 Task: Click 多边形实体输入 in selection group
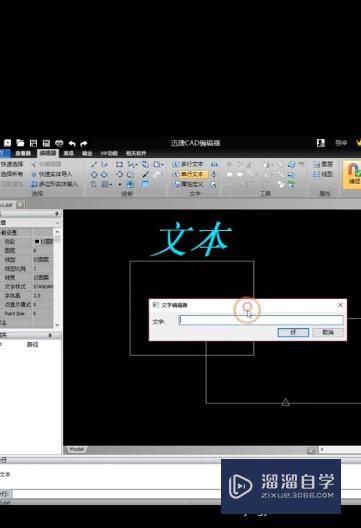coord(55,184)
